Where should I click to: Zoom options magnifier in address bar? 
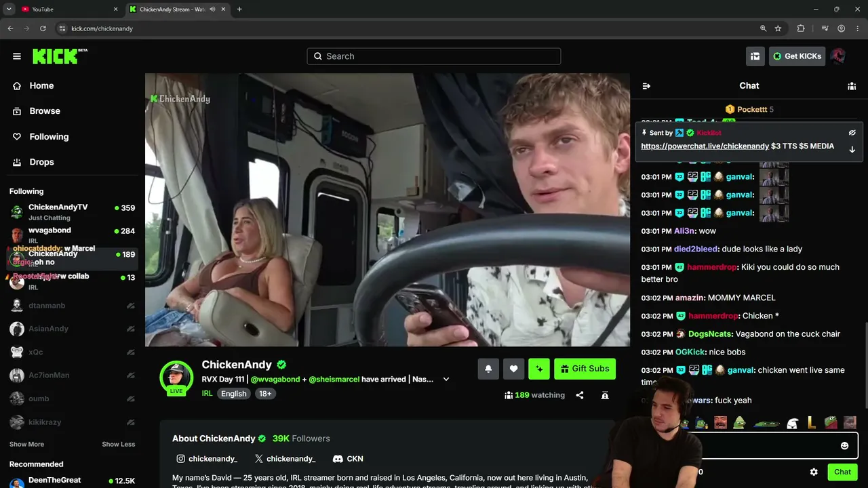[x=764, y=28]
